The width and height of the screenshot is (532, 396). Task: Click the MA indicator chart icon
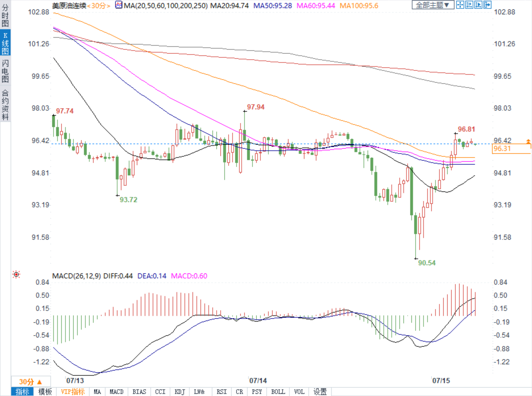(x=119, y=5)
